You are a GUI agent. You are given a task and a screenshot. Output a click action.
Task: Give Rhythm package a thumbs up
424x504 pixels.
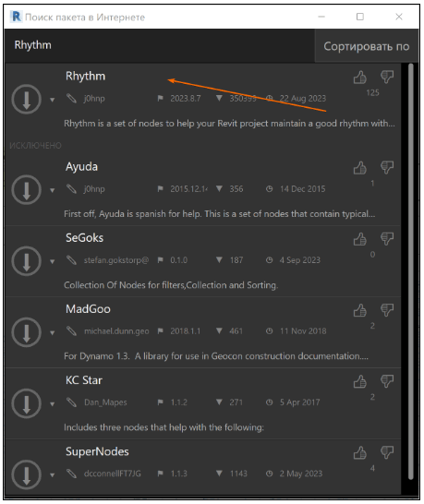360,78
